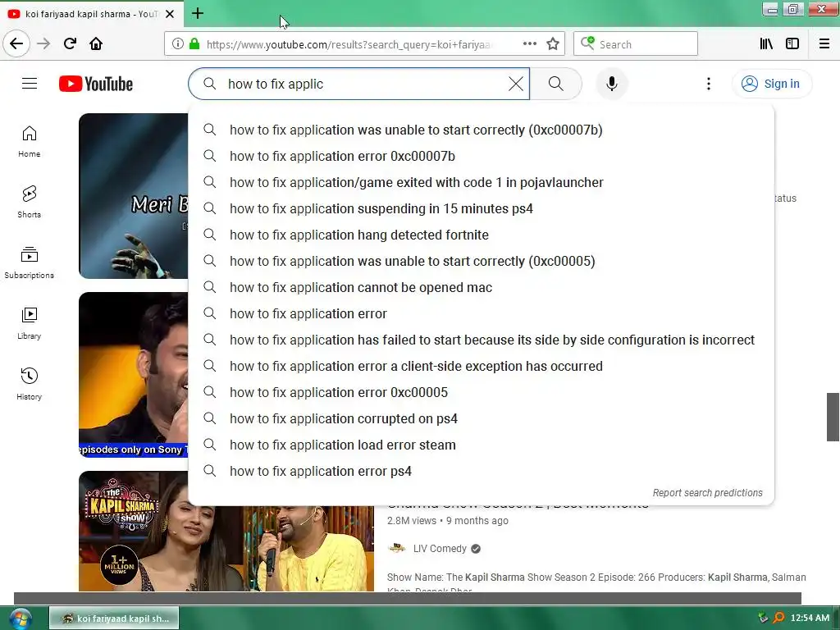The height and width of the screenshot is (630, 840).
Task: Open History from the sidebar
Action: tap(30, 384)
